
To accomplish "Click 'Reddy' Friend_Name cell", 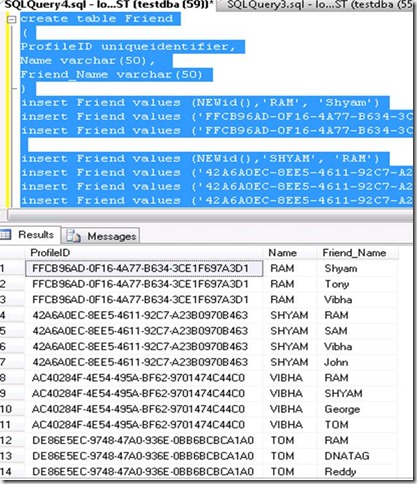I will [x=357, y=471].
